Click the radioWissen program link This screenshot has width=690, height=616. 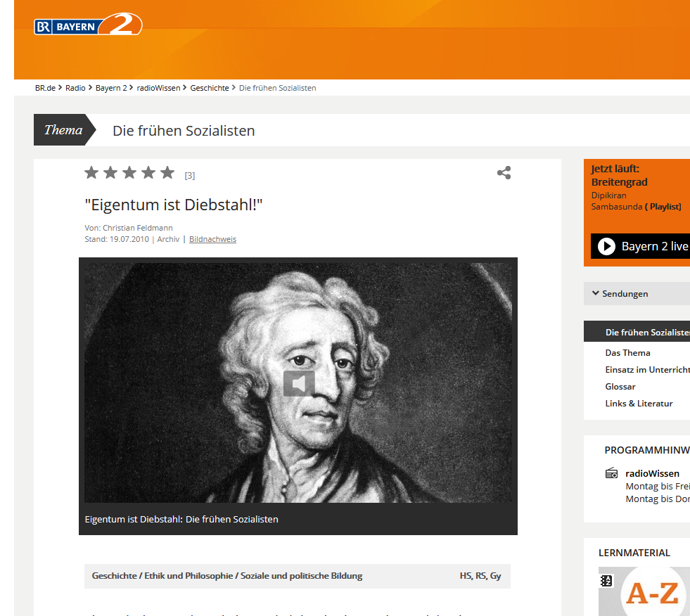tap(652, 473)
